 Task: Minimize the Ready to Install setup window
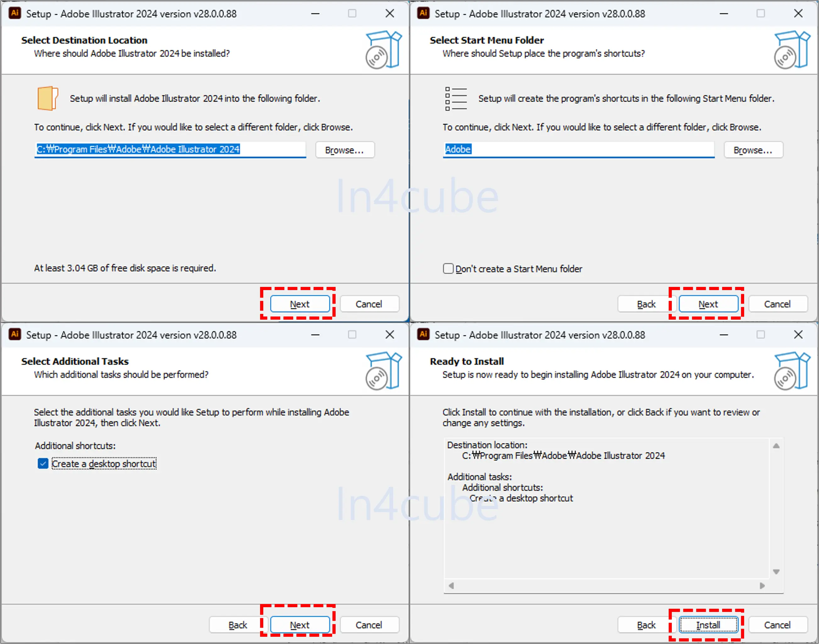[x=724, y=335]
